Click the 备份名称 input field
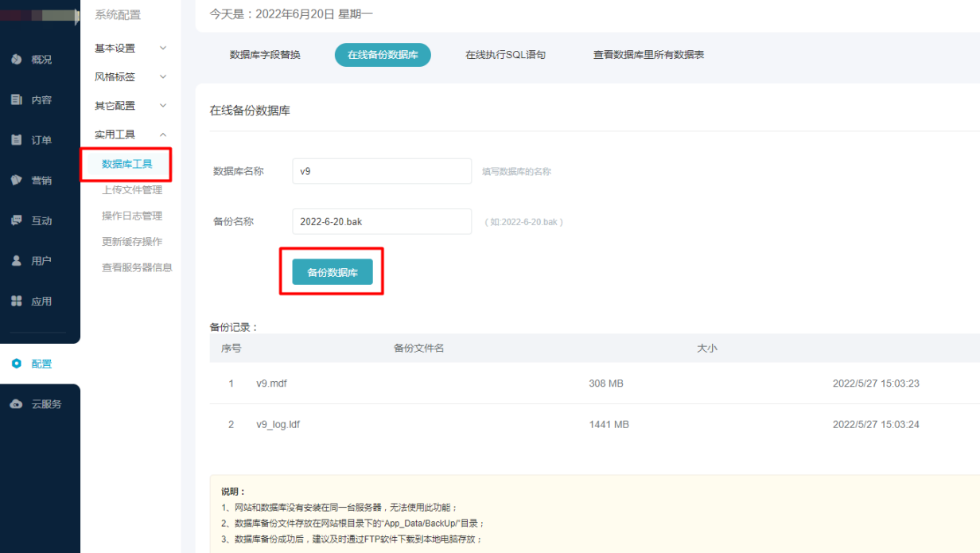 pyautogui.click(x=382, y=221)
